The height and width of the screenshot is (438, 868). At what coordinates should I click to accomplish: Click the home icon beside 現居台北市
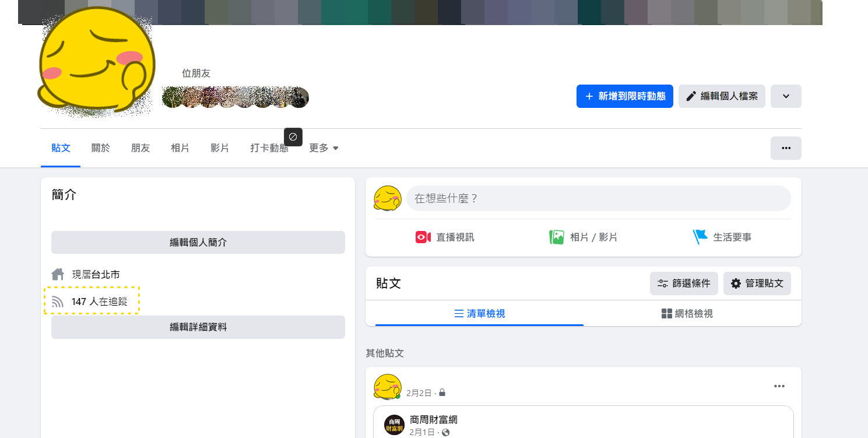(x=58, y=274)
